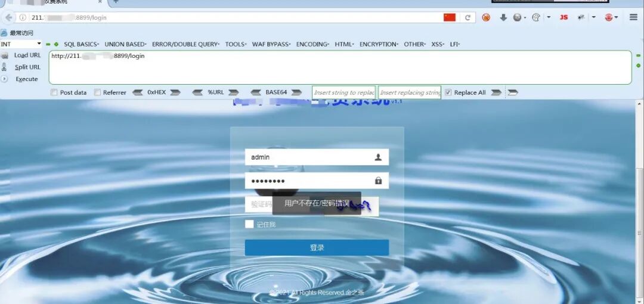644x304 pixels.
Task: Click left arrow before BASE64
Action: click(x=256, y=92)
